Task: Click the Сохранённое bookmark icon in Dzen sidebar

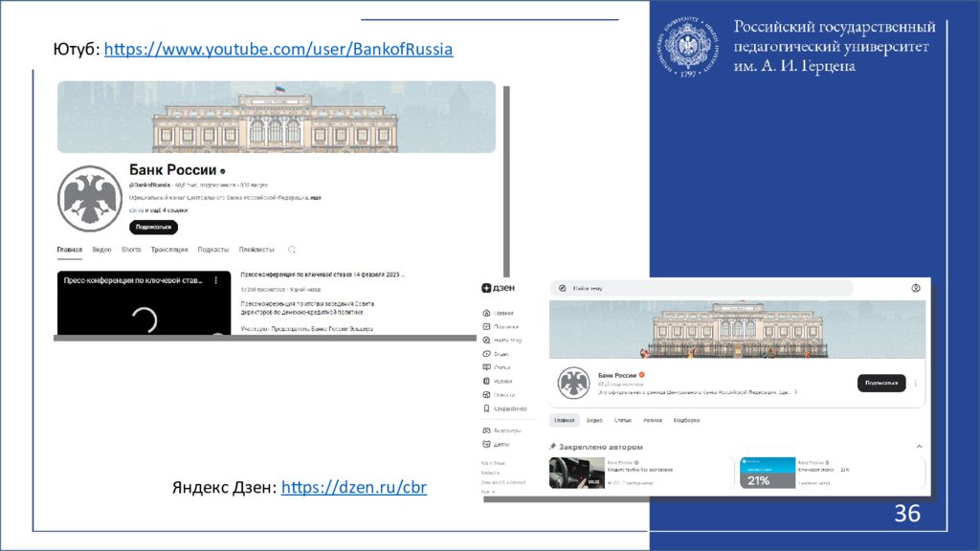Action: pos(486,408)
